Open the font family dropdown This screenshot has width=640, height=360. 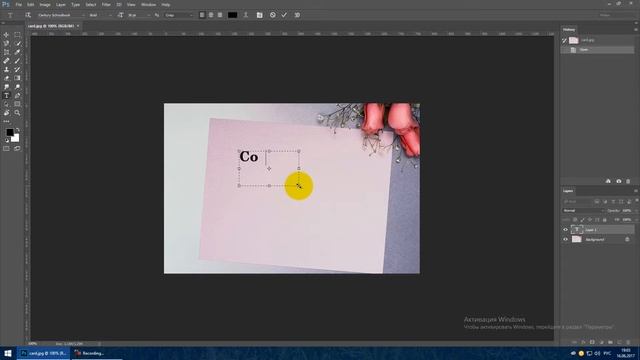coord(61,15)
